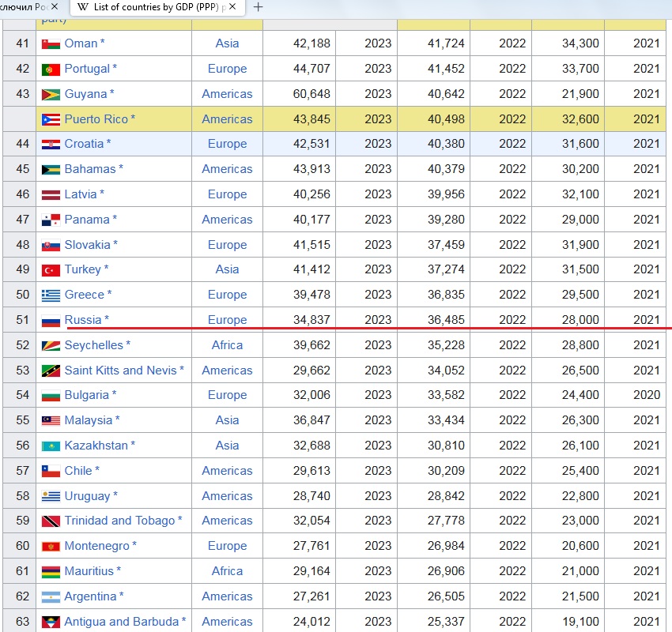Click the Panama flag icon

51,220
